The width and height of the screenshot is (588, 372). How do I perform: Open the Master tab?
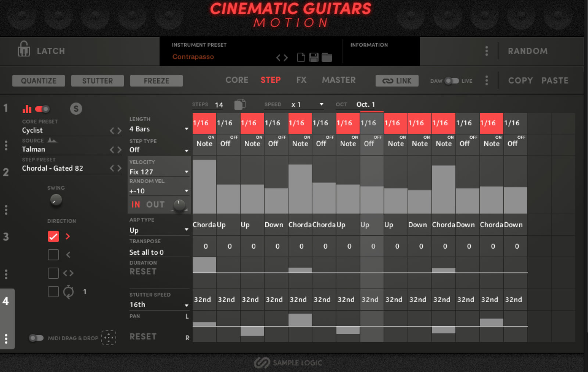click(x=338, y=80)
